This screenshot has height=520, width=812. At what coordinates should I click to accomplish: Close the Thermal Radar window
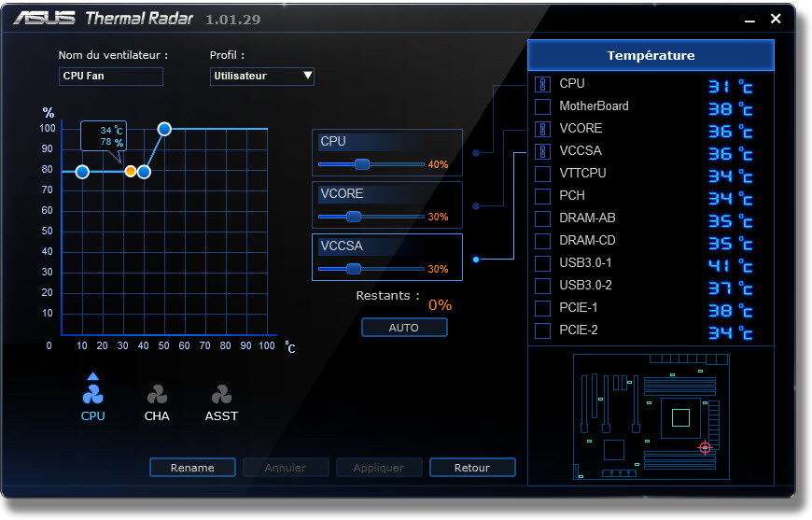point(776,19)
